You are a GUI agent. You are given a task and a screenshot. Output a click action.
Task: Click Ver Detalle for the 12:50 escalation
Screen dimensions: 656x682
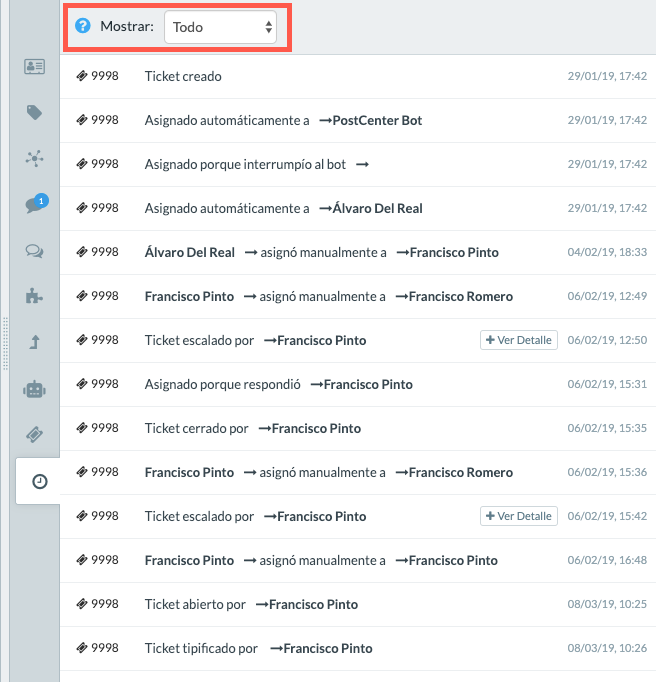click(x=519, y=340)
